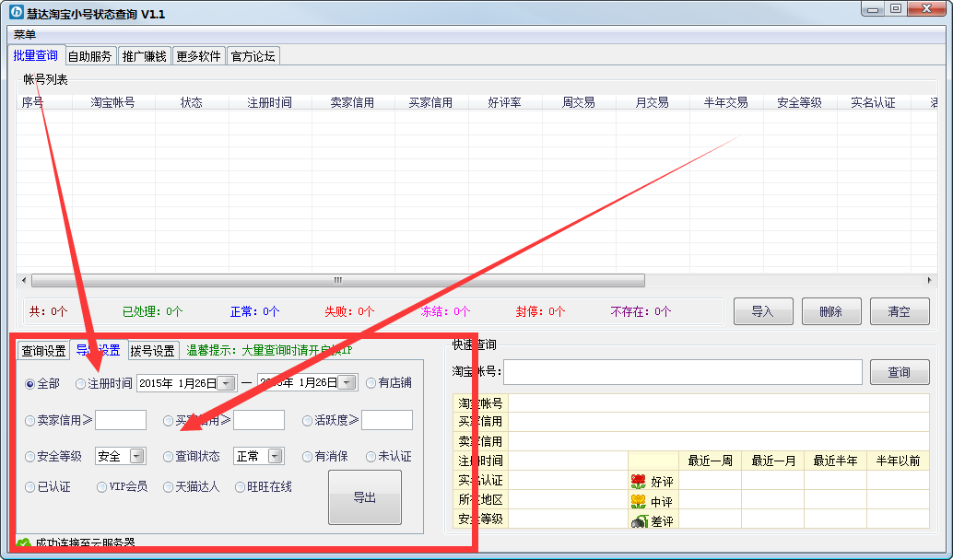Click the yellow flower 中评 icon
The image size is (953, 560).
point(638,501)
